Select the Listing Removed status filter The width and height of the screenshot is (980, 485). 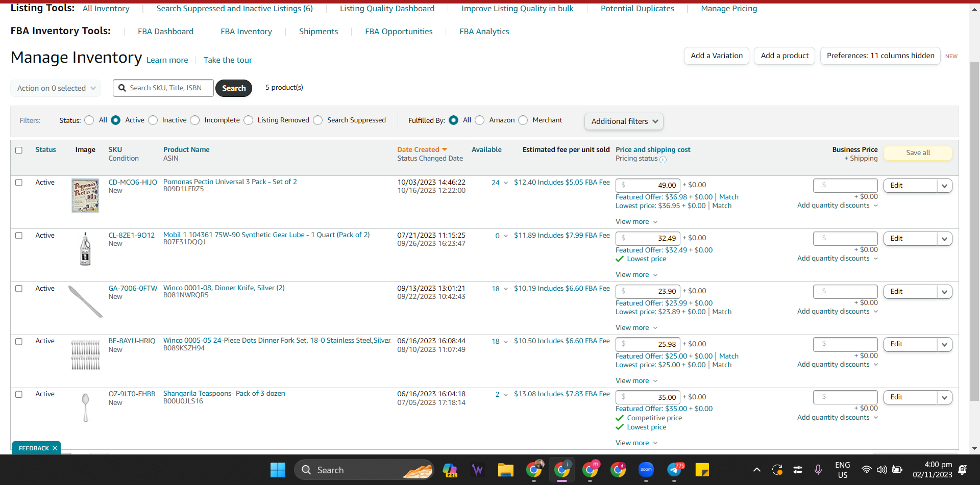pyautogui.click(x=249, y=120)
